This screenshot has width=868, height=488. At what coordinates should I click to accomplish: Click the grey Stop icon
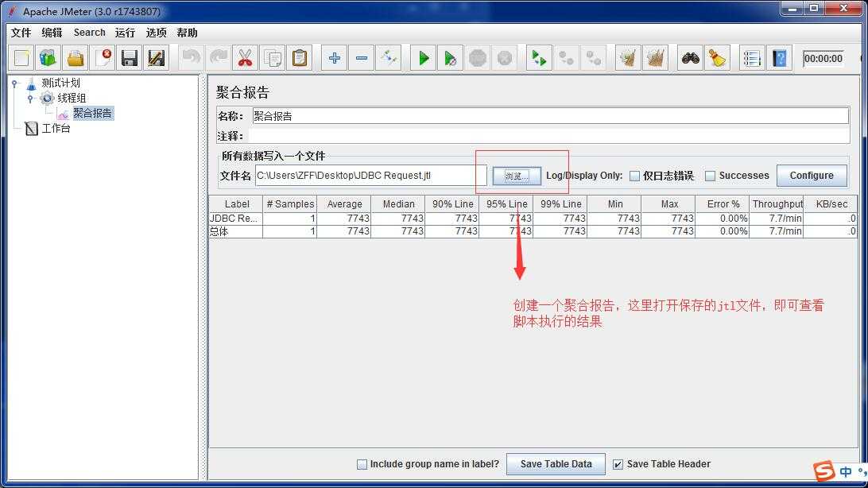click(x=478, y=57)
